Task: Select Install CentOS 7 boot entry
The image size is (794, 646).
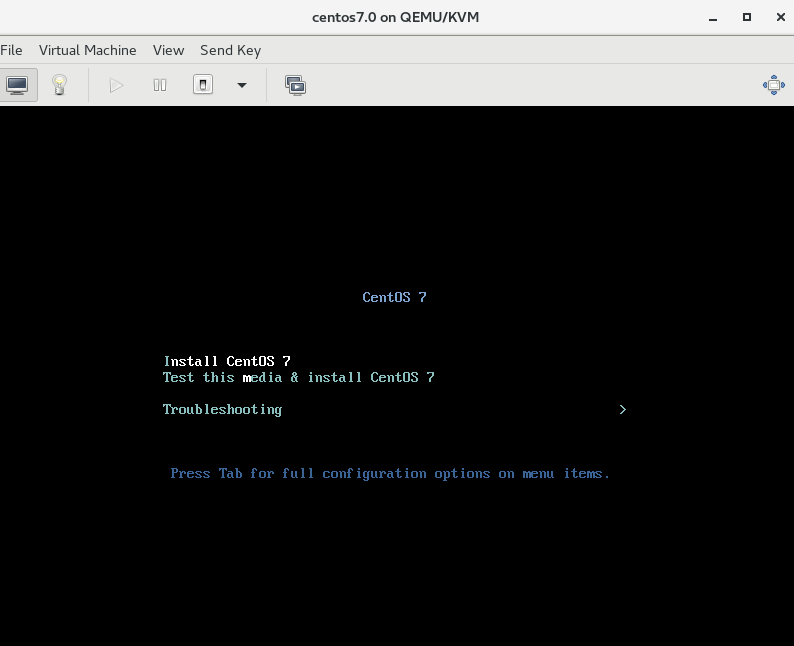Action: [227, 361]
